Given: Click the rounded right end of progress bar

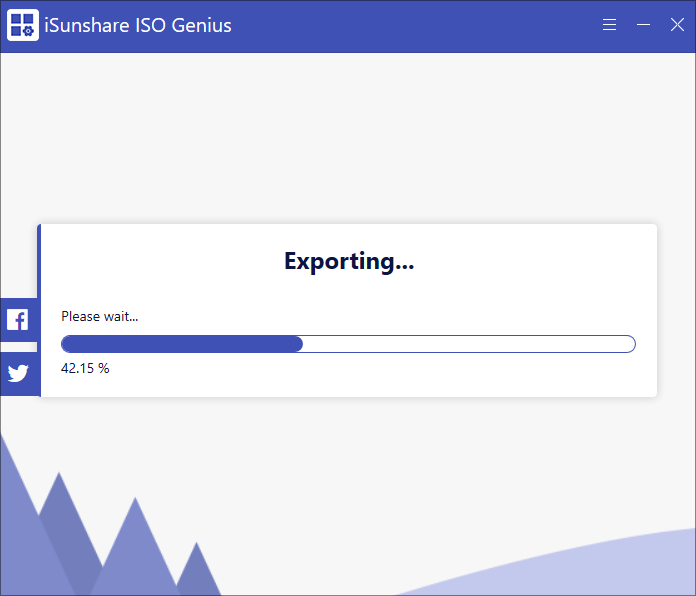Looking at the screenshot, I should [x=629, y=344].
